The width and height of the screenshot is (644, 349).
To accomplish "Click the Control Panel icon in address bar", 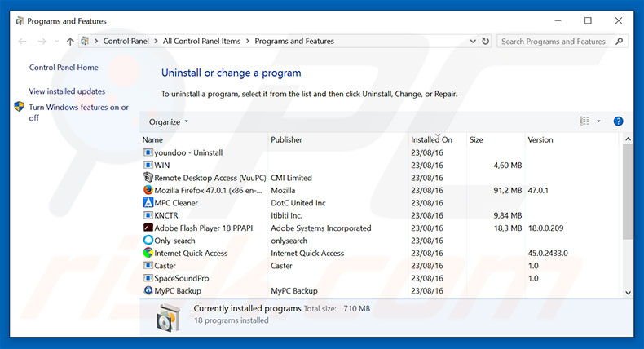I will pos(85,41).
